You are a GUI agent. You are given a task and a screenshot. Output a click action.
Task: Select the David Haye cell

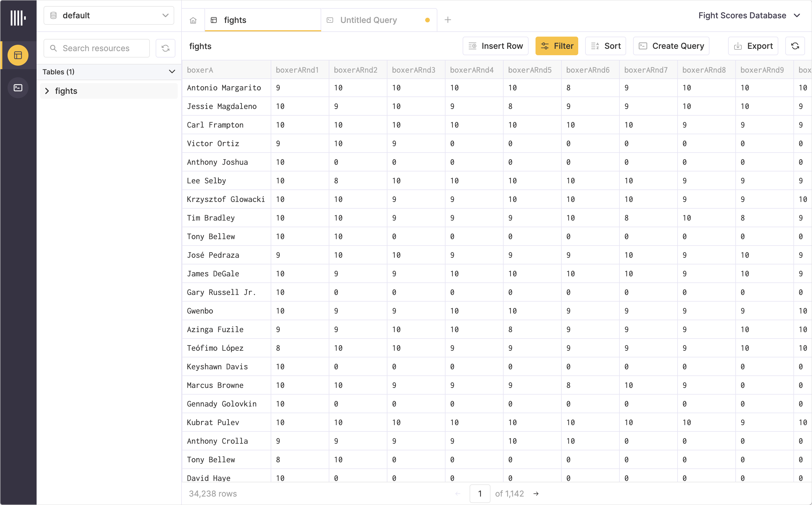coord(226,476)
